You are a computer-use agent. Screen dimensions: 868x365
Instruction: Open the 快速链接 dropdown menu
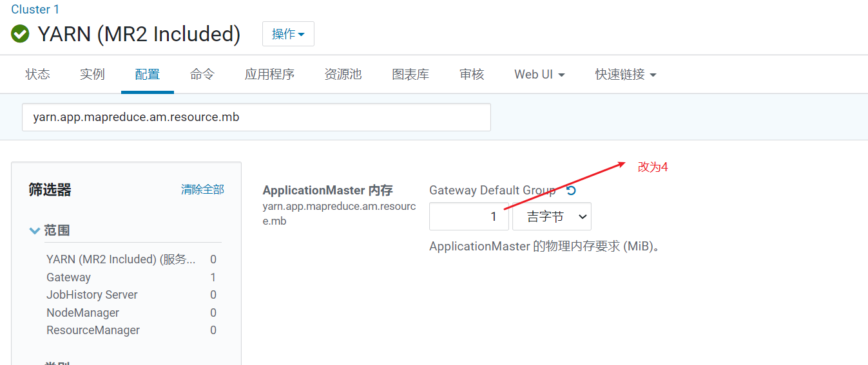(x=626, y=75)
